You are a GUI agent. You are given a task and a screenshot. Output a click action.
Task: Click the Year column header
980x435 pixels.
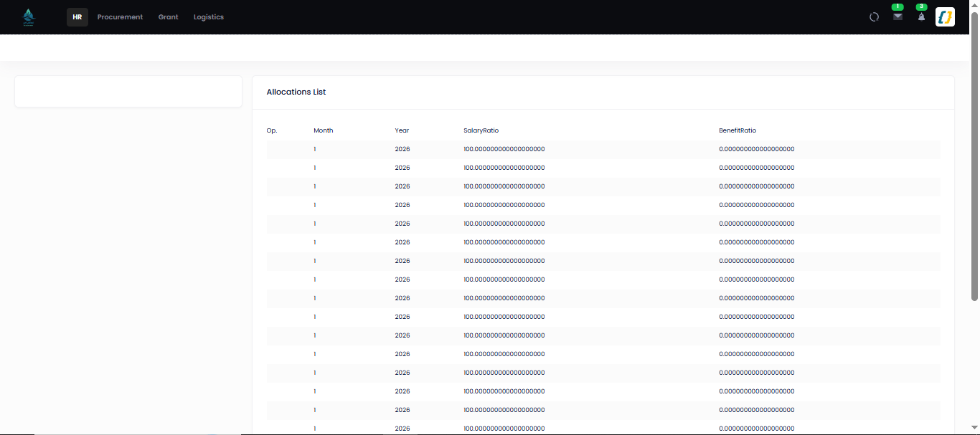click(402, 130)
